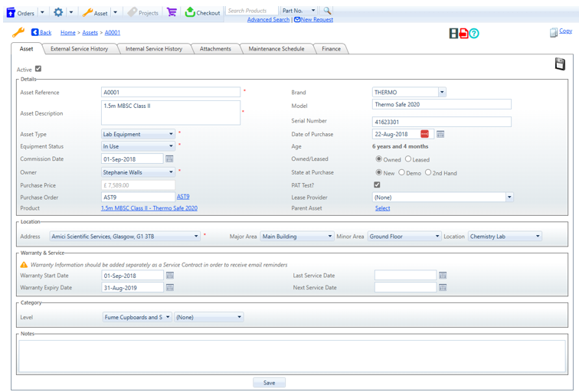
Task: Toggle the Active checkbox
Action: (x=38, y=69)
